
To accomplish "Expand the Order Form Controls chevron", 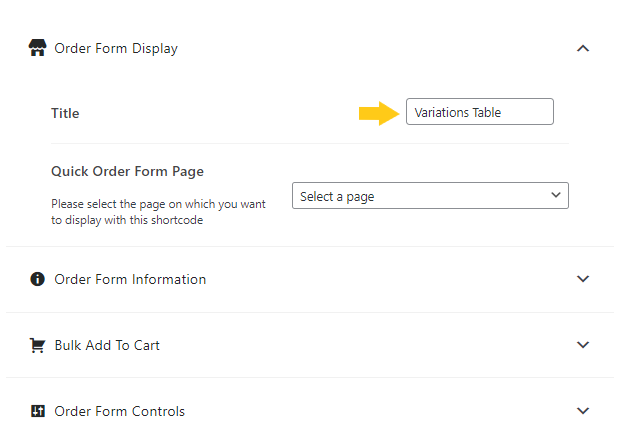I will (x=582, y=411).
